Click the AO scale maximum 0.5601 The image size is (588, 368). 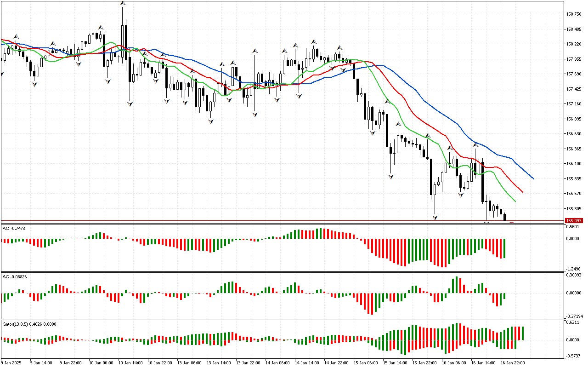pos(572,227)
